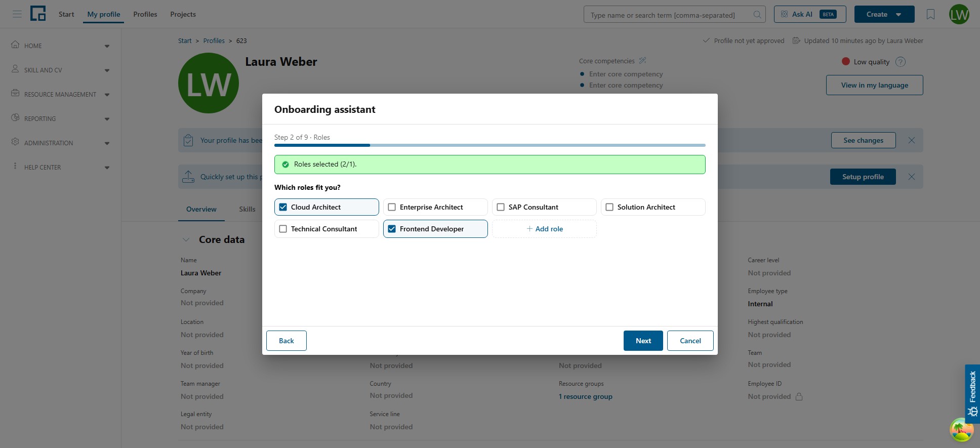Check the Technical Consultant role
The width and height of the screenshot is (980, 448).
coord(283,229)
